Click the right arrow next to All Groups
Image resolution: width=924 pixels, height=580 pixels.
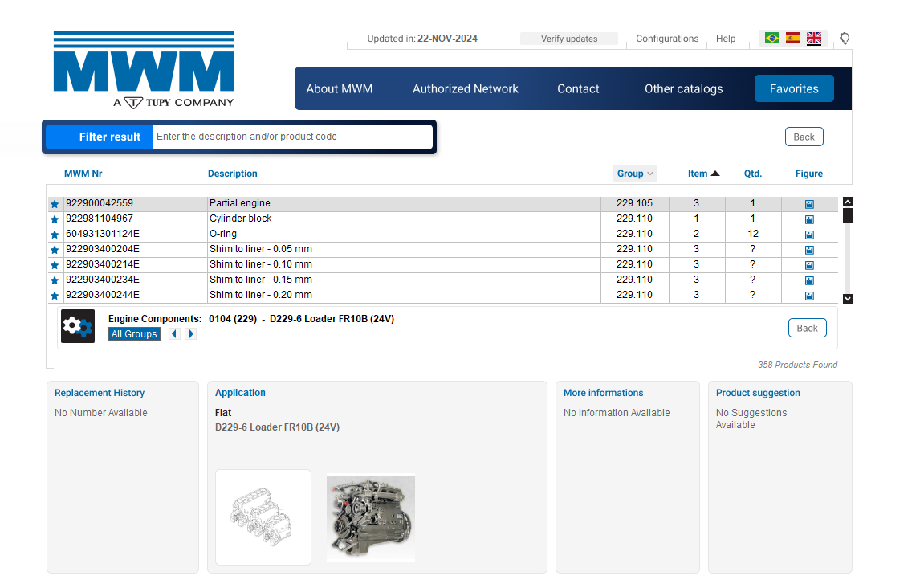point(191,333)
